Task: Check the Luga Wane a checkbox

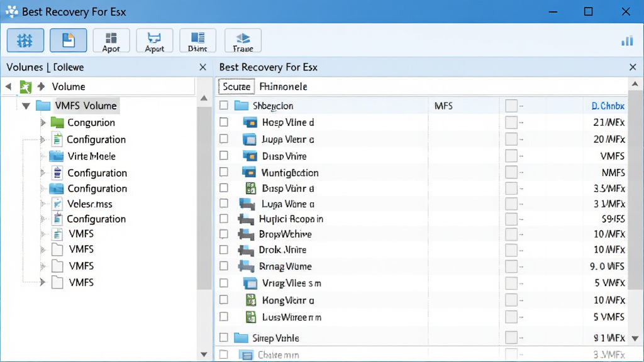Action: coord(223,203)
